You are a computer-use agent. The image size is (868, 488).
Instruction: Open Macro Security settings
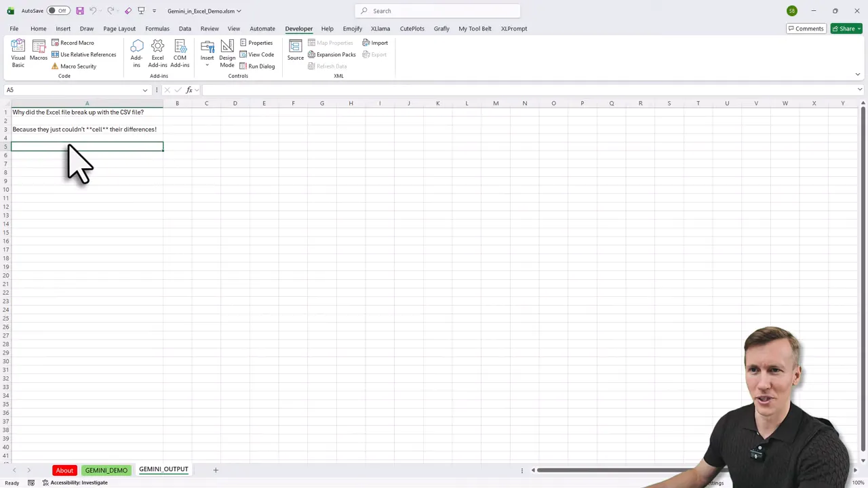(x=73, y=66)
